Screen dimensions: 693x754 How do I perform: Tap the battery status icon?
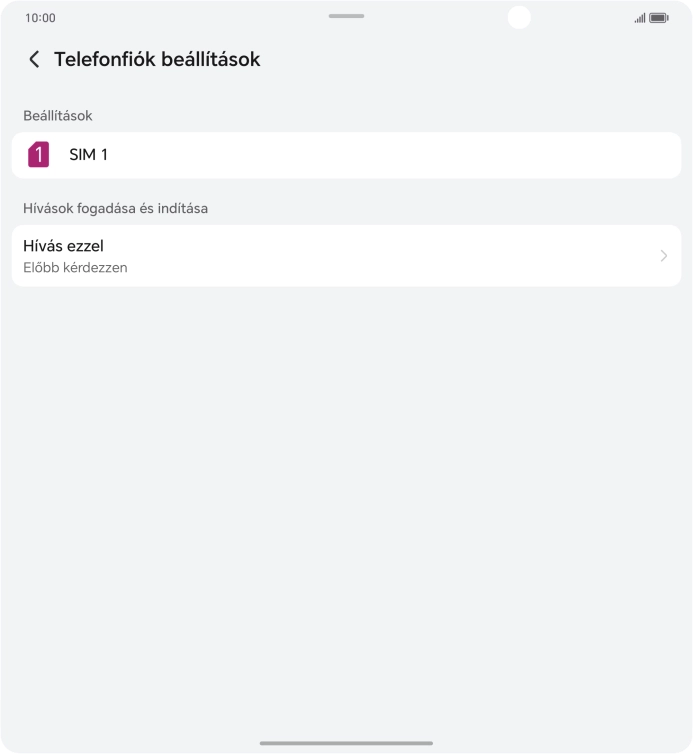pos(659,18)
